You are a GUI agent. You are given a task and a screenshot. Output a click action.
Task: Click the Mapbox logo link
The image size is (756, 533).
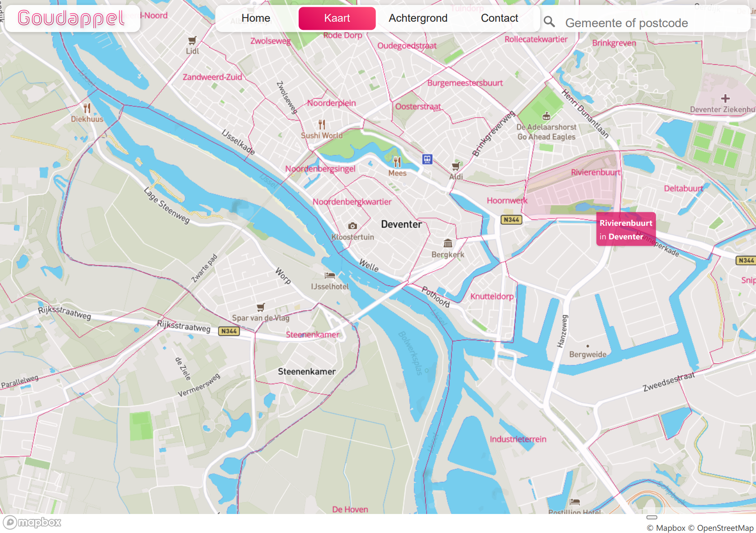(33, 523)
